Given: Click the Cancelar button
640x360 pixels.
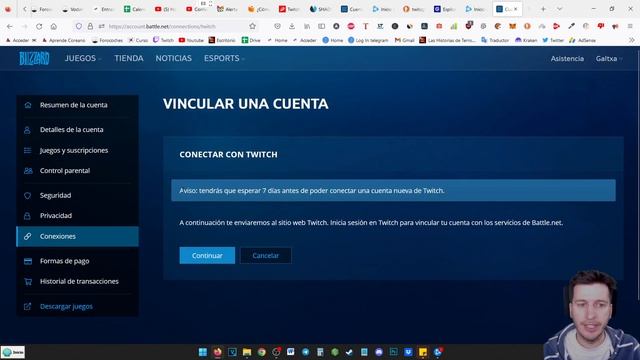Looking at the screenshot, I should (x=265, y=256).
